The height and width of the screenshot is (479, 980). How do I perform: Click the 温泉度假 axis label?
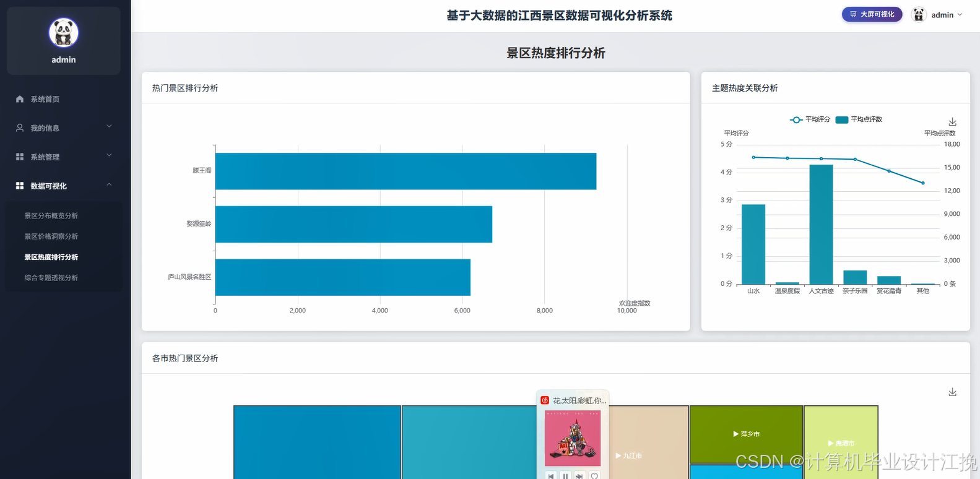pyautogui.click(x=787, y=291)
